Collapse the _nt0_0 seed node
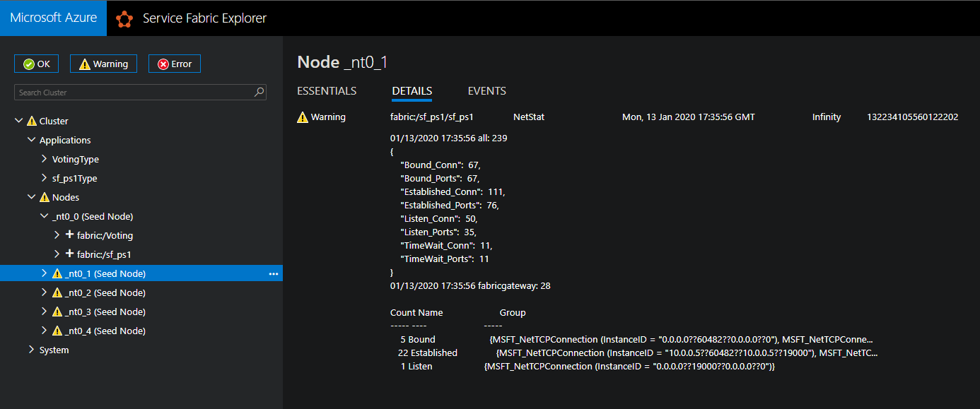The image size is (980, 409). [44, 217]
